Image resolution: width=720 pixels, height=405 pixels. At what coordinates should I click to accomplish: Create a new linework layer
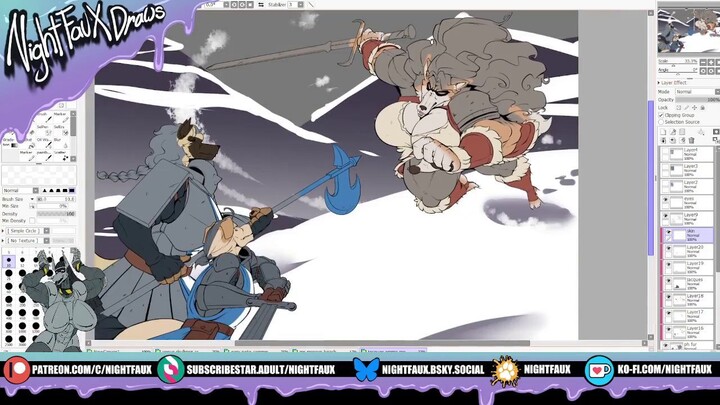point(673,132)
